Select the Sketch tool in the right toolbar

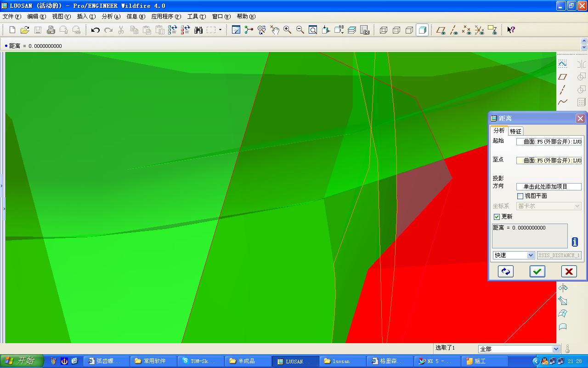point(563,63)
